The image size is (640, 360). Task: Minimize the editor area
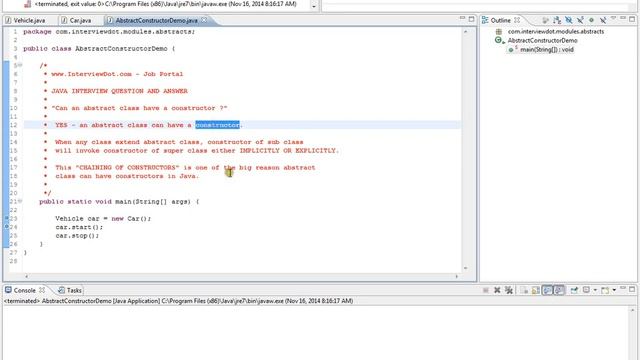[x=462, y=18]
